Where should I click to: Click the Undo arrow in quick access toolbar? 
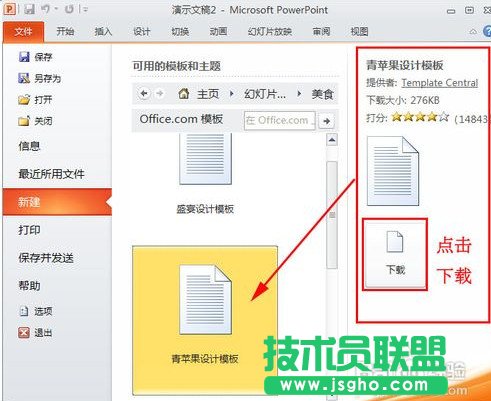(x=46, y=9)
